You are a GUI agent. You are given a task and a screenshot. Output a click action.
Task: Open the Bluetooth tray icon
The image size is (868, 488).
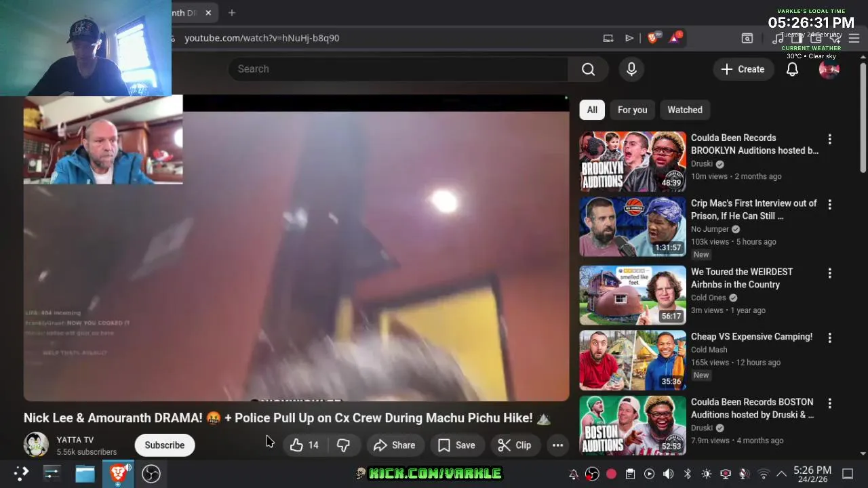tap(687, 474)
